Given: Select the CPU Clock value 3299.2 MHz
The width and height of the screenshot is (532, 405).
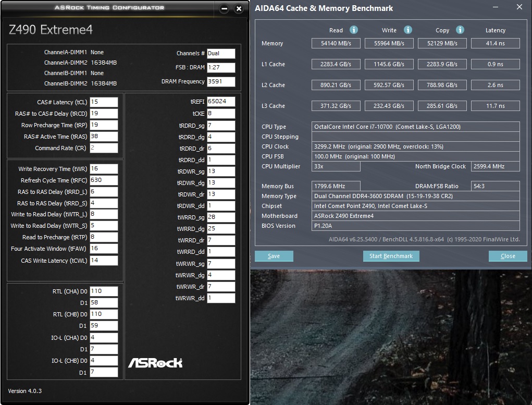Looking at the screenshot, I should [416, 146].
